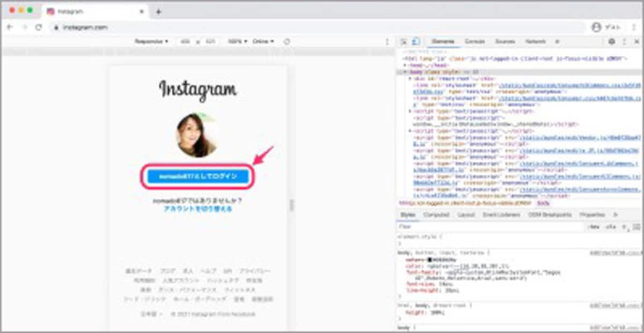Select the Layout pane tab
This screenshot has height=333, width=644.
(466, 214)
